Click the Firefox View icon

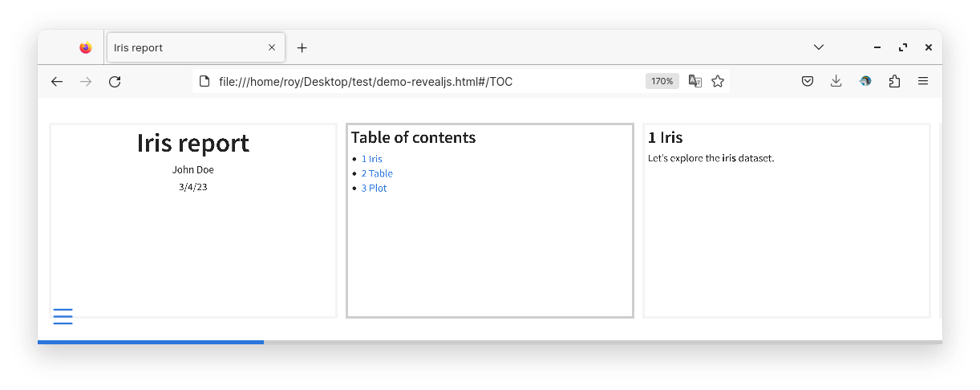86,47
